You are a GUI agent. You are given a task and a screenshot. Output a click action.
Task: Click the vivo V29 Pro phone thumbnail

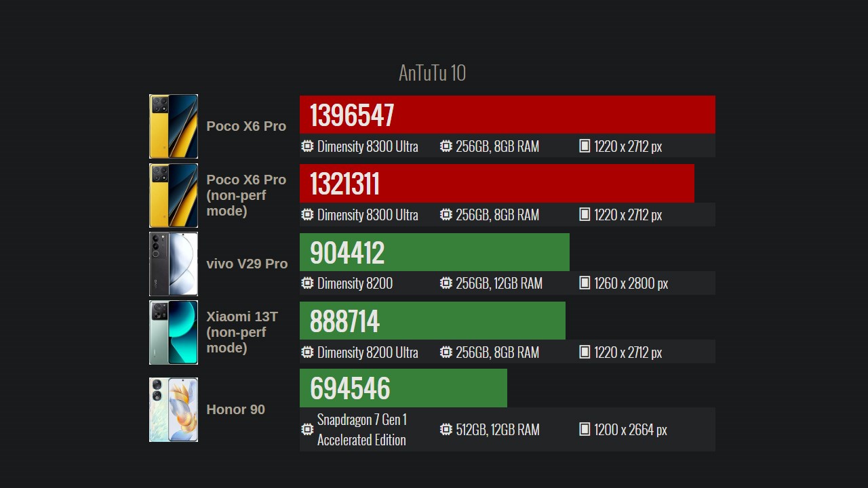pos(174,264)
